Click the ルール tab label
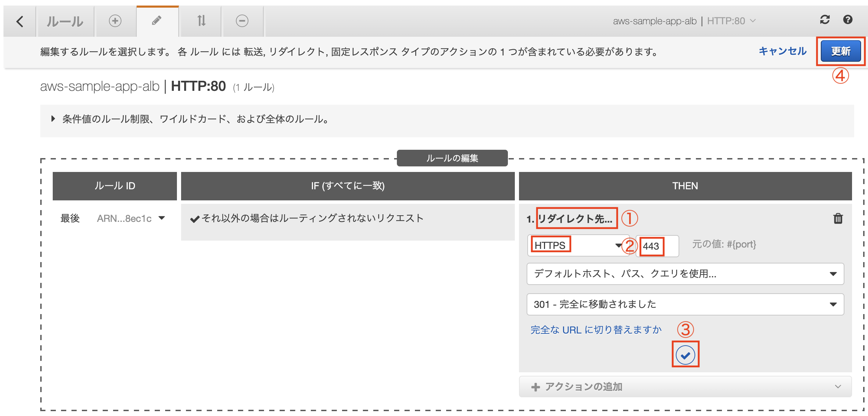 click(x=65, y=21)
